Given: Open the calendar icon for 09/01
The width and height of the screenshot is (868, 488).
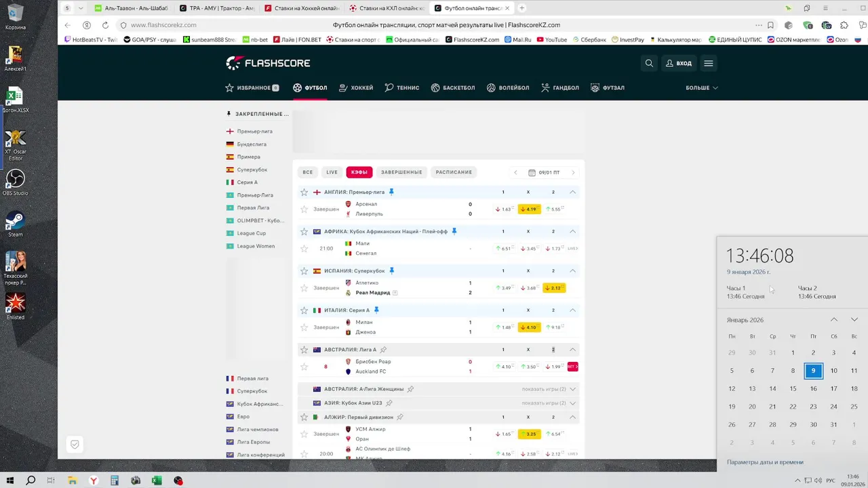Looking at the screenshot, I should (x=532, y=172).
